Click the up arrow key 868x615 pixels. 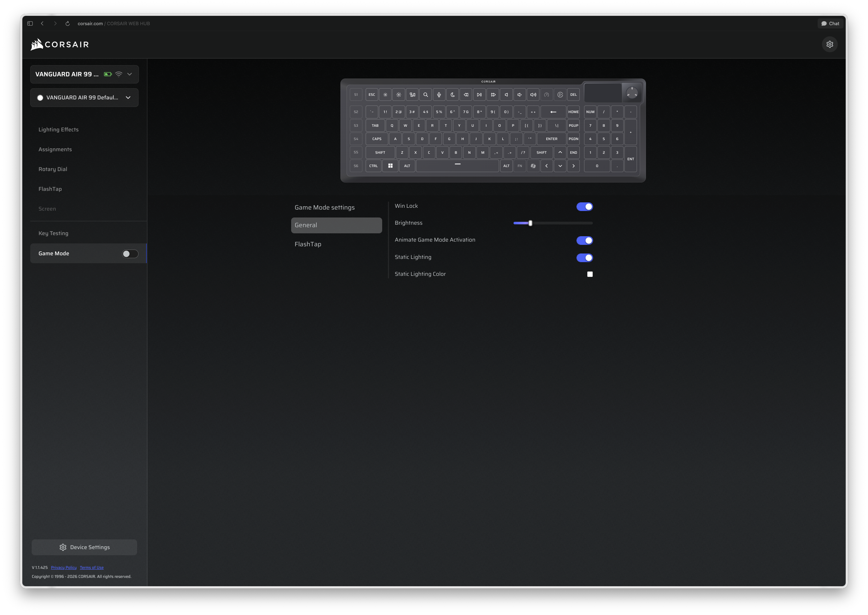pyautogui.click(x=560, y=152)
